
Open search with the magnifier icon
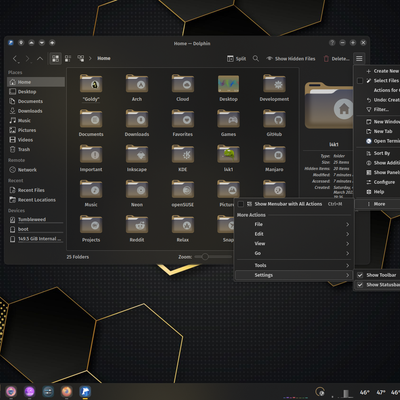256,59
